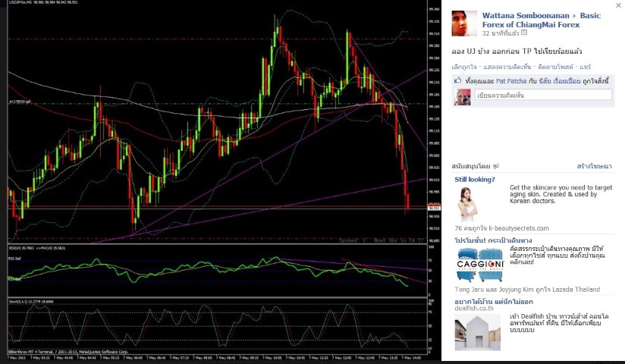Click the RSI indicator panel in the chart
The image size is (625, 364).
[217, 271]
